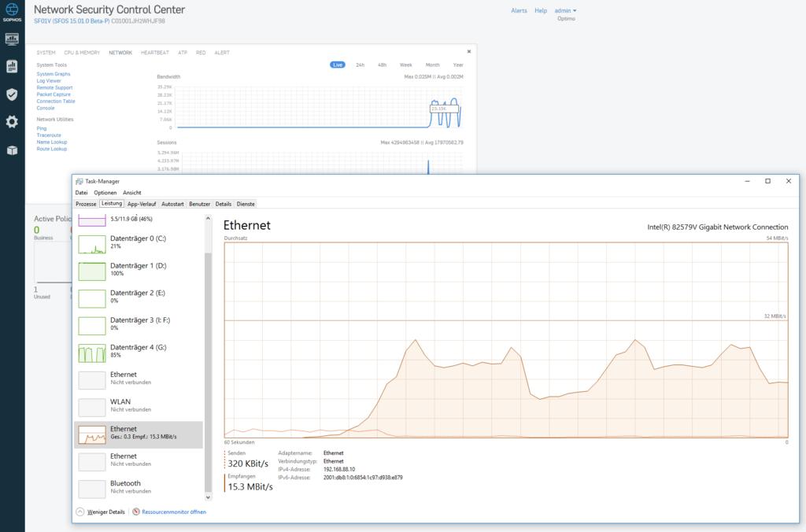
Task: Open the Route Lookup link
Action: click(52, 149)
